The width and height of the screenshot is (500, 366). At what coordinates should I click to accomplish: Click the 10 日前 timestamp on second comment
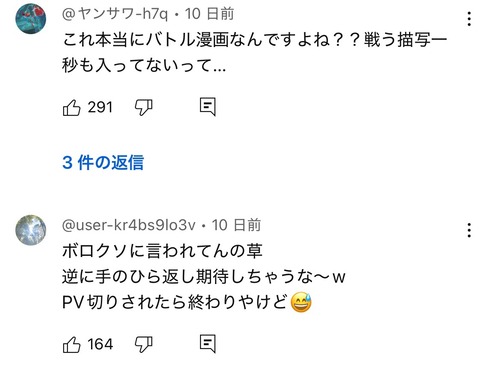click(x=236, y=225)
